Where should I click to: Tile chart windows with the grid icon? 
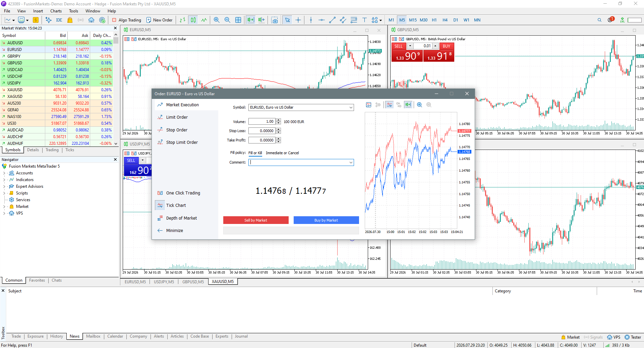(238, 20)
